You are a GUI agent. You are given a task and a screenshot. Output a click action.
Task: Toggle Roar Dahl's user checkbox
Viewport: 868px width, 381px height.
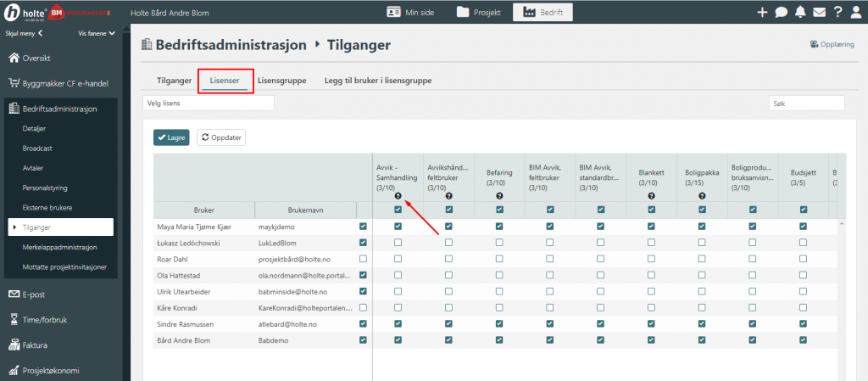pyautogui.click(x=364, y=259)
